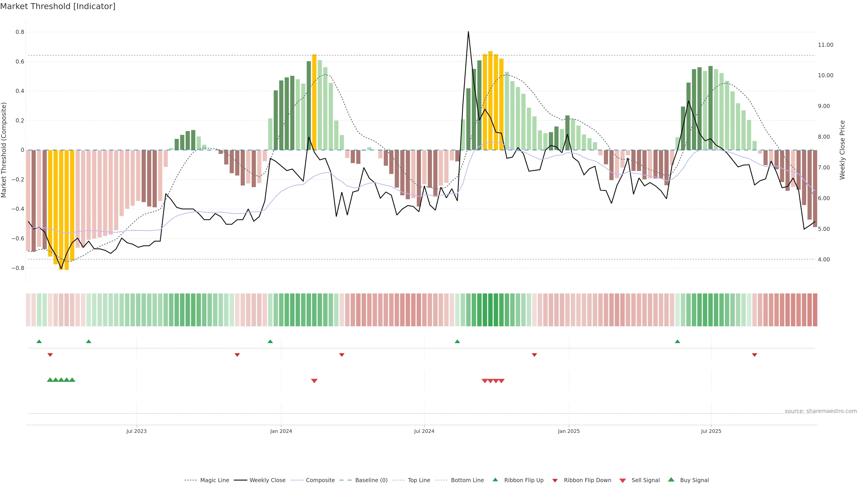
Task: Click the Ribbon Flip Up legend triangle icon
Action: 495,480
